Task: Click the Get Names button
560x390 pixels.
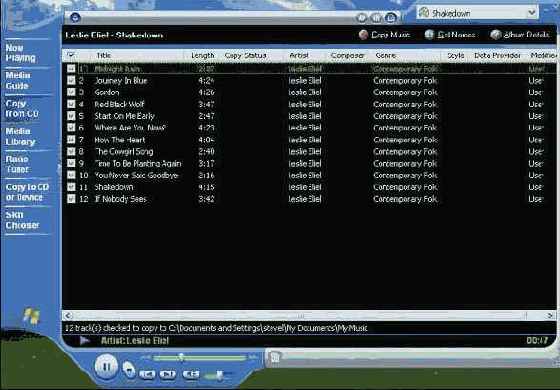Action: [x=450, y=35]
